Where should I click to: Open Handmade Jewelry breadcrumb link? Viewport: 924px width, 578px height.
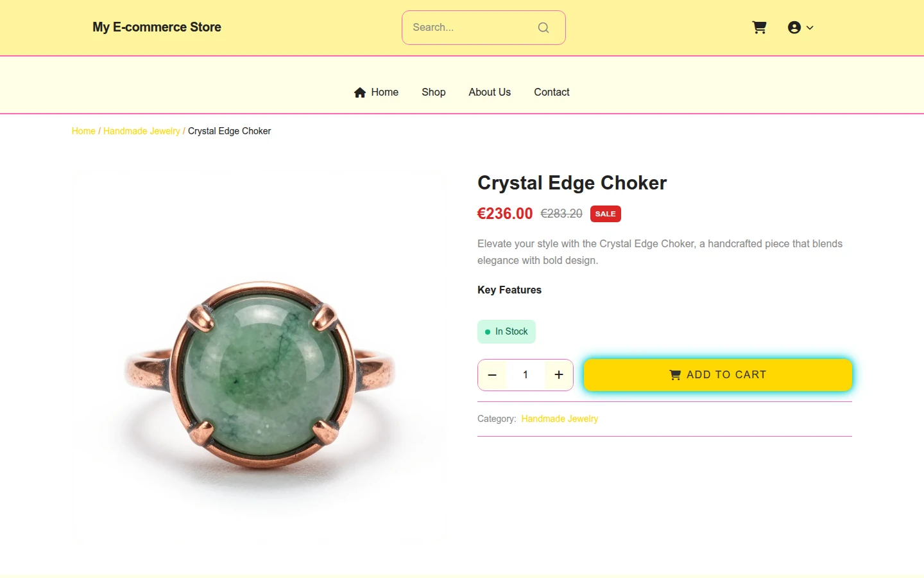click(x=142, y=131)
